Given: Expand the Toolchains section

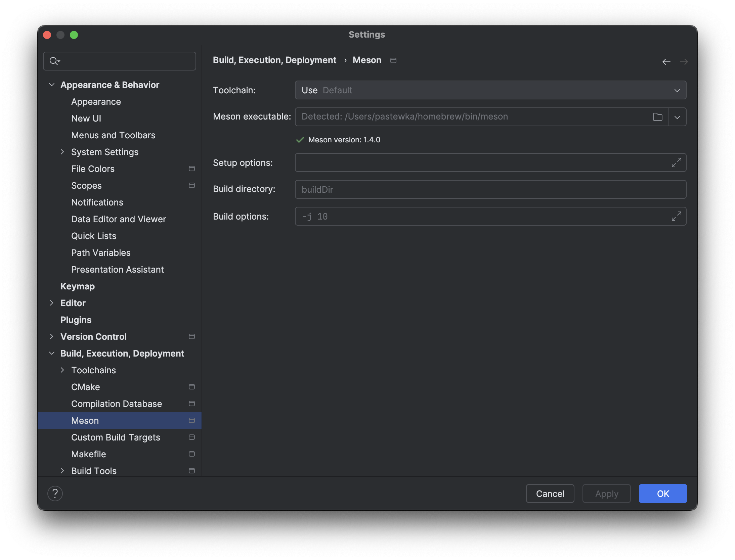Looking at the screenshot, I should coord(63,370).
